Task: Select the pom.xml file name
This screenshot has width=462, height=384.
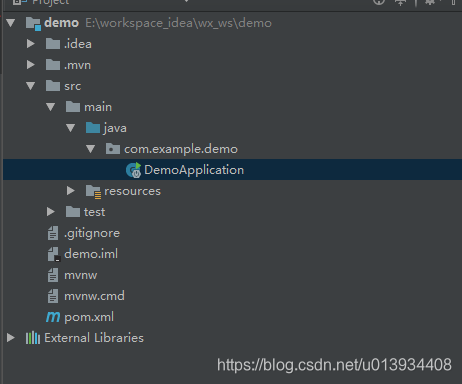Action: [x=89, y=317]
